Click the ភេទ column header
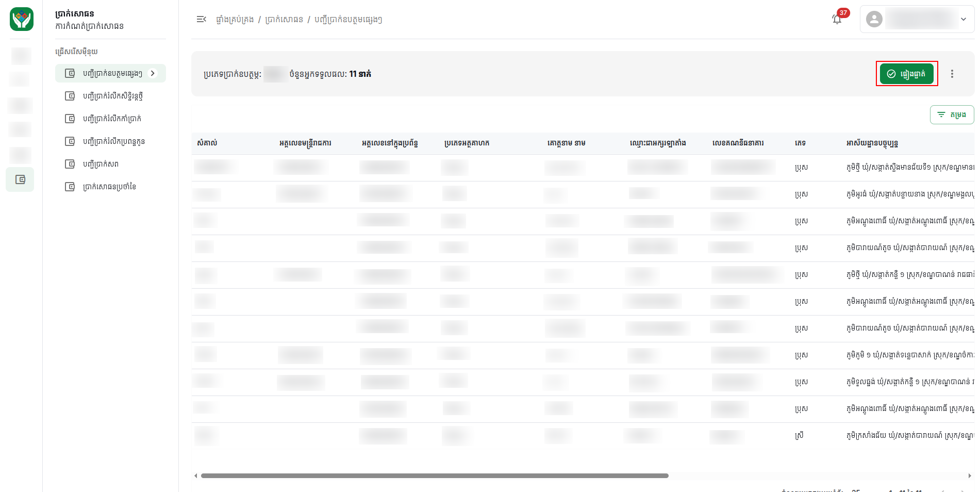980x492 pixels. pyautogui.click(x=800, y=143)
